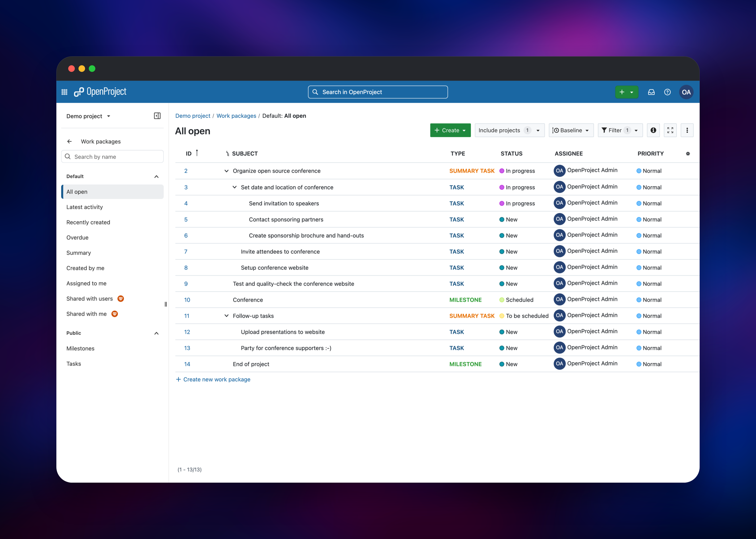Open the help question mark icon
This screenshot has height=539, width=756.
tap(667, 92)
